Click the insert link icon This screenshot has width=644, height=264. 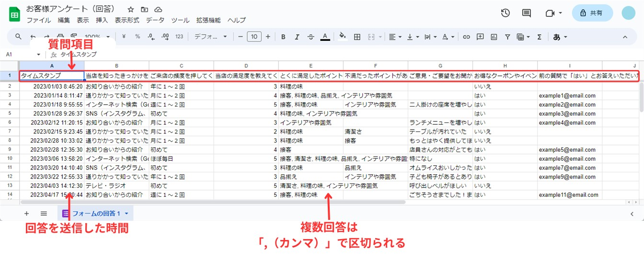coord(466,36)
